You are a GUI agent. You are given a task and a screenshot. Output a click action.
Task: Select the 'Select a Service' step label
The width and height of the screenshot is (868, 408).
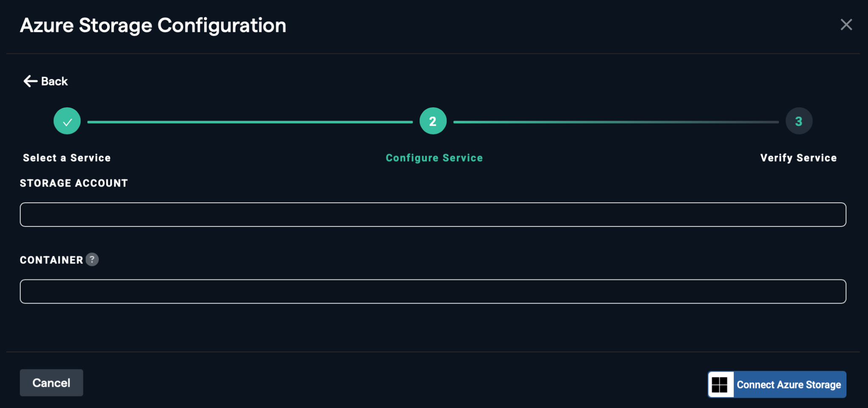[67, 158]
